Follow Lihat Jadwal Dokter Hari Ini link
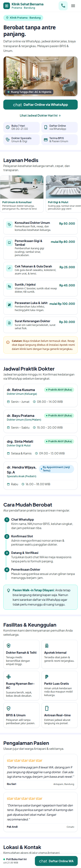81x868 pixels. (40, 115)
